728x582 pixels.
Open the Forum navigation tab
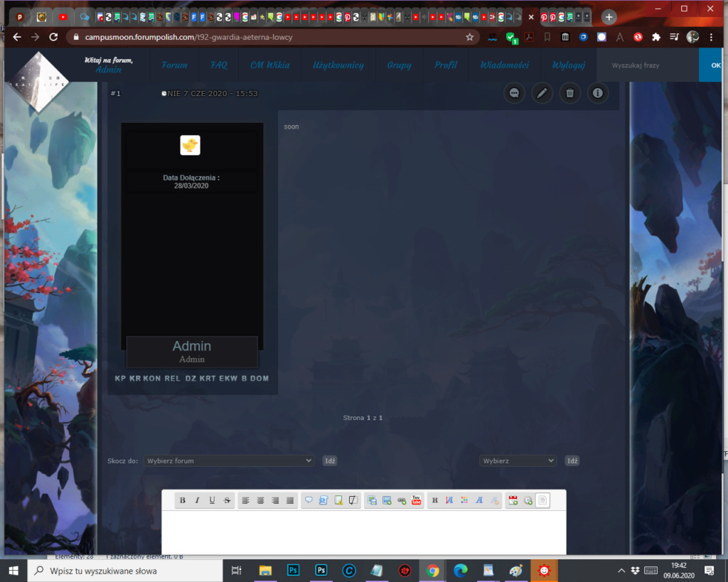point(175,65)
